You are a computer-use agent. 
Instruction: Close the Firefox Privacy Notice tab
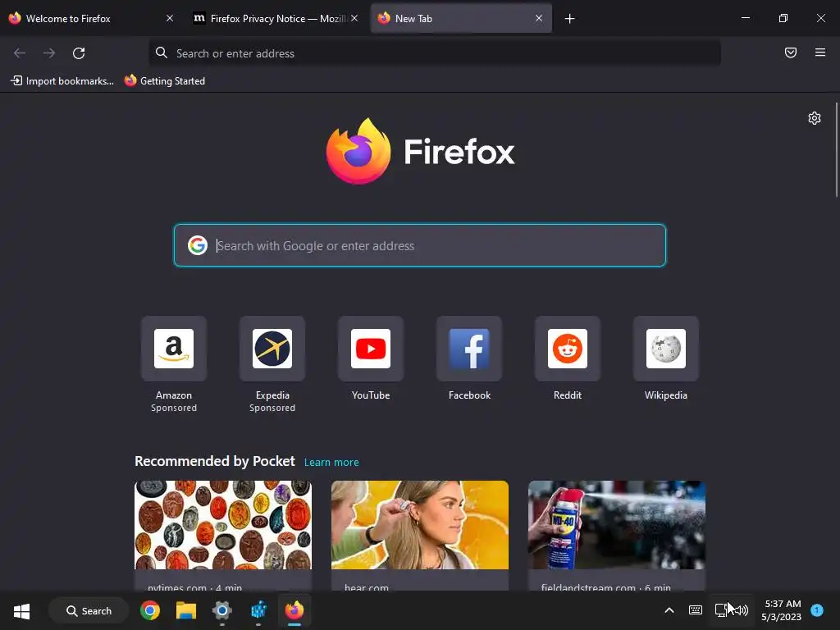(354, 18)
